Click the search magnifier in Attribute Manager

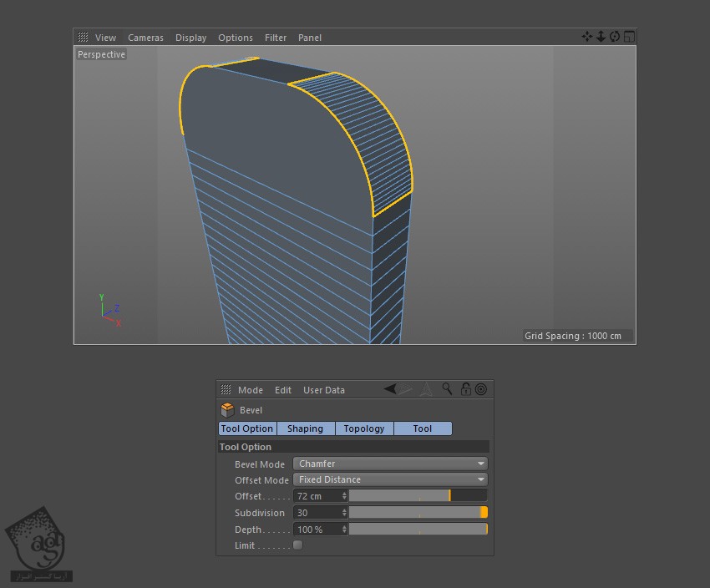[x=448, y=389]
